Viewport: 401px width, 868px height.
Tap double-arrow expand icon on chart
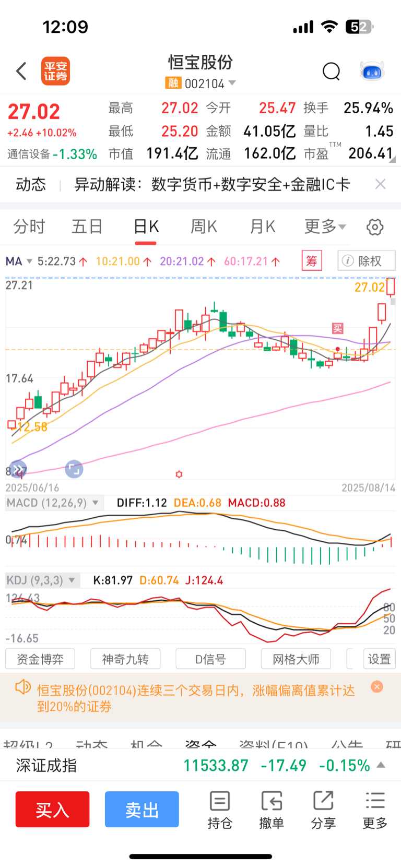coord(18,469)
